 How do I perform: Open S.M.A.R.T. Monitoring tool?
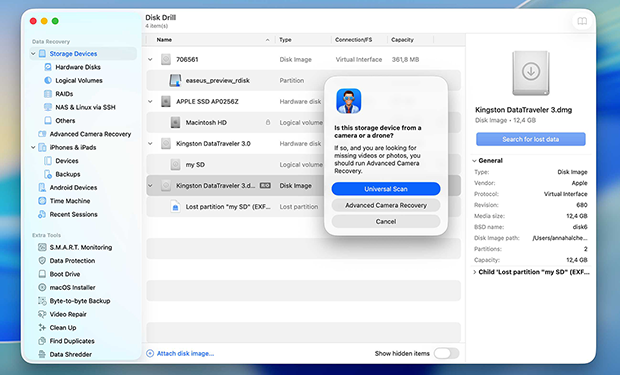pyautogui.click(x=81, y=247)
